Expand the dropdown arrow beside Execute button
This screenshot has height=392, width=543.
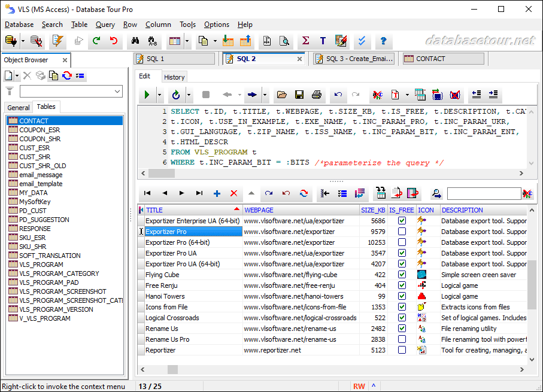click(x=159, y=95)
